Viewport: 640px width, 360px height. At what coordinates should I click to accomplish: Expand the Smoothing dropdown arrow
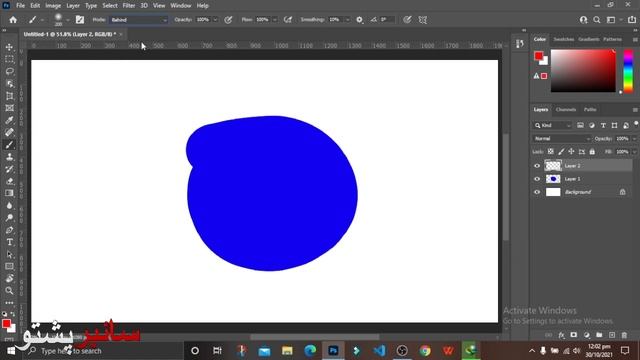(347, 20)
